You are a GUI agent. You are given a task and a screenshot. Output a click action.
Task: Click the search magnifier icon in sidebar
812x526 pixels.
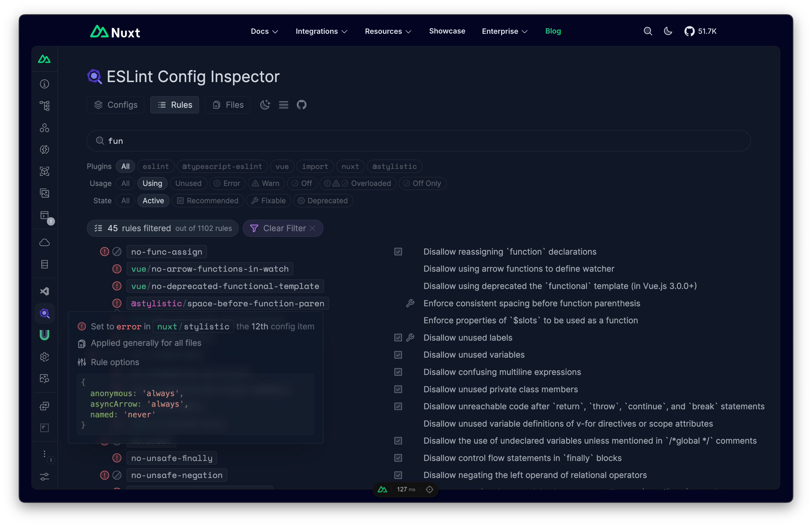(44, 313)
